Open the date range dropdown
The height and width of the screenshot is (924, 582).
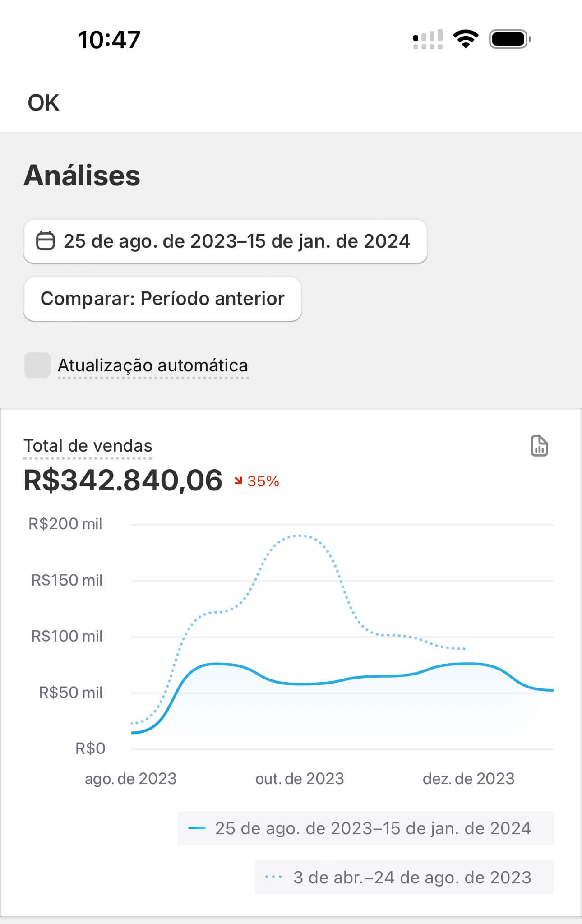point(226,241)
